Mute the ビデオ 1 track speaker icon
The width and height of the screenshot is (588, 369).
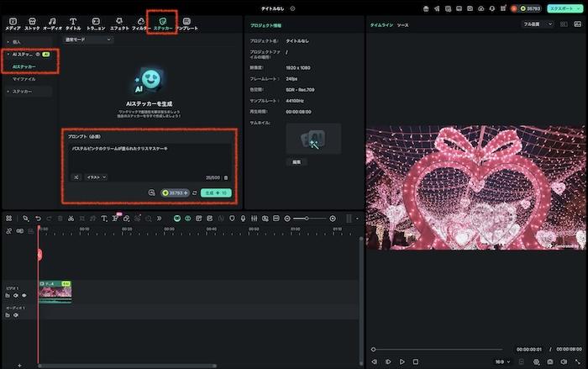pyautogui.click(x=15, y=295)
